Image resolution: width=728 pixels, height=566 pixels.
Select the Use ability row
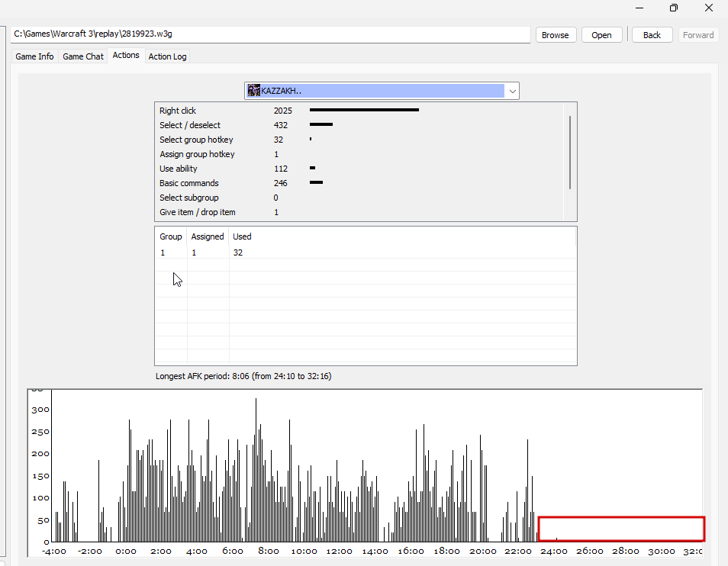click(359, 169)
